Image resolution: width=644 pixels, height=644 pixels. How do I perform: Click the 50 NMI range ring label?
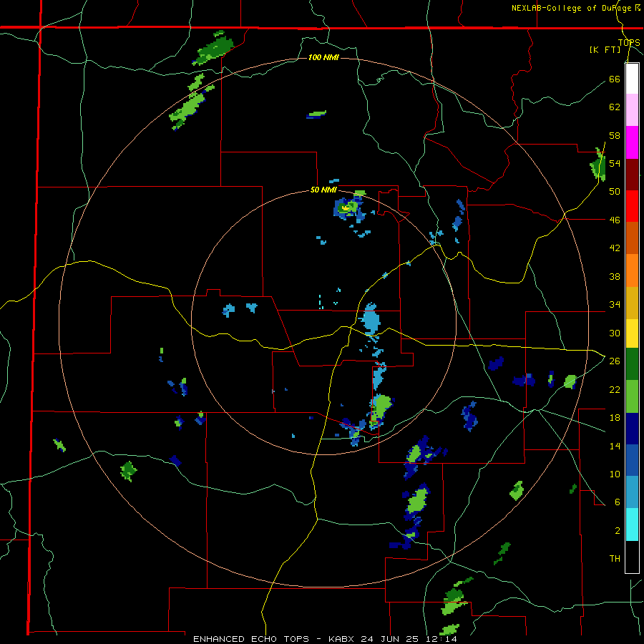click(x=323, y=190)
